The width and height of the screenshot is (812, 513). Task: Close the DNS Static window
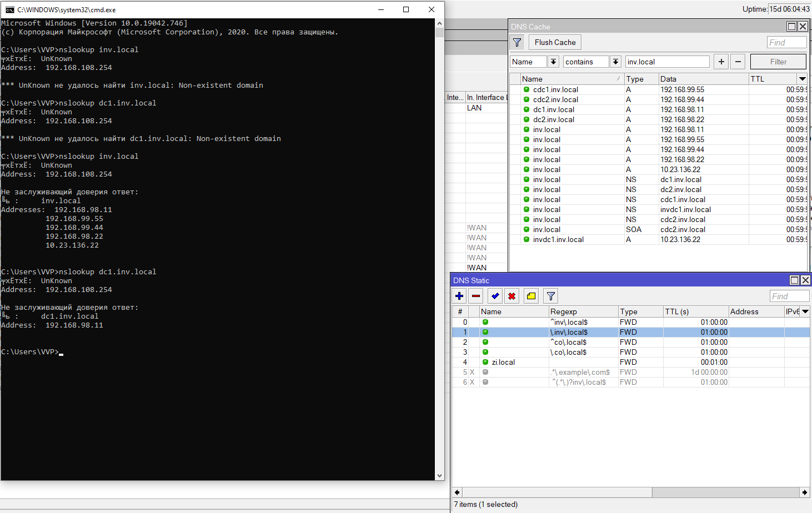pos(805,280)
